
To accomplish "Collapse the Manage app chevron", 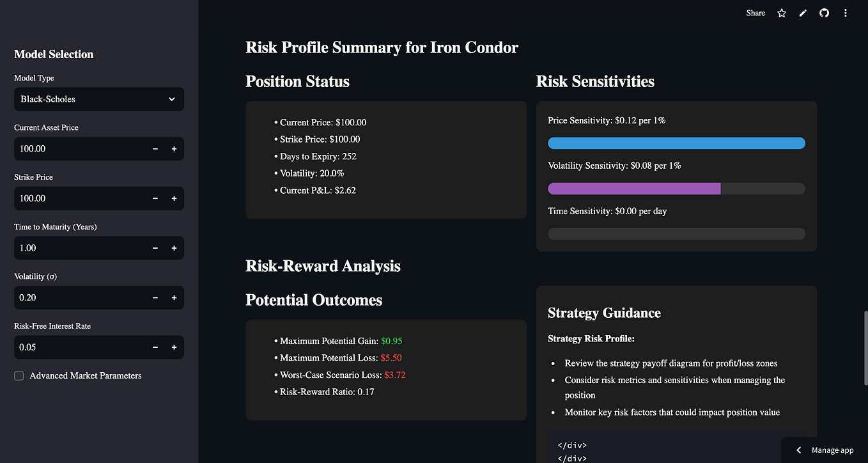I will [x=798, y=450].
